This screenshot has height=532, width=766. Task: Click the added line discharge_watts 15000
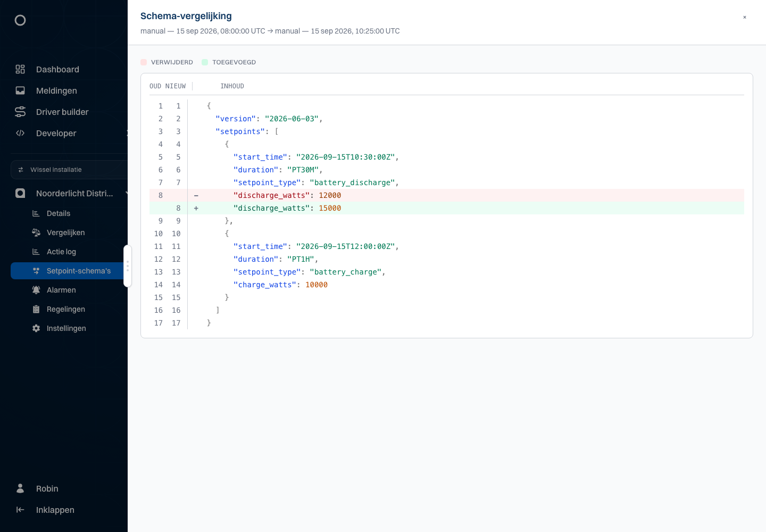tap(447, 208)
